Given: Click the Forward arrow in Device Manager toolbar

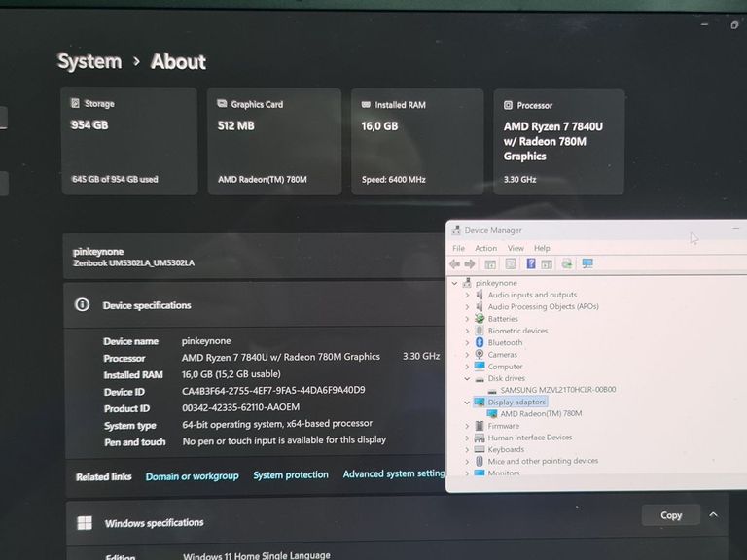Looking at the screenshot, I should [x=470, y=263].
